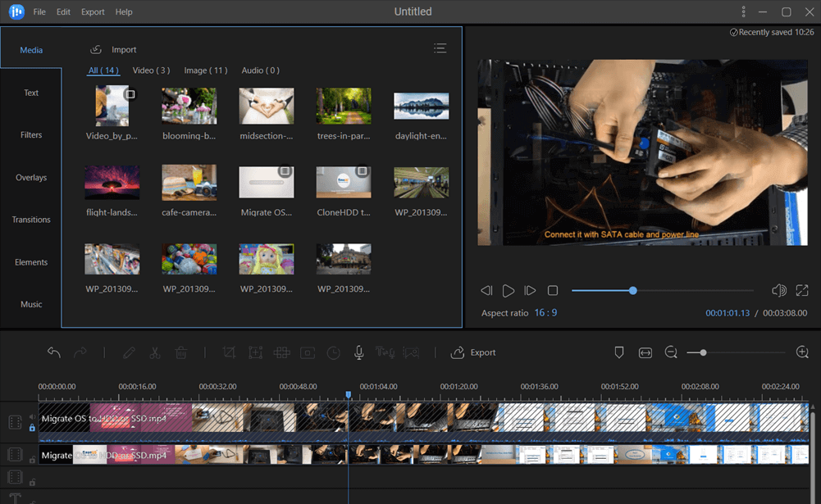Switch to the Transitions panel
821x504 pixels.
pyautogui.click(x=31, y=219)
